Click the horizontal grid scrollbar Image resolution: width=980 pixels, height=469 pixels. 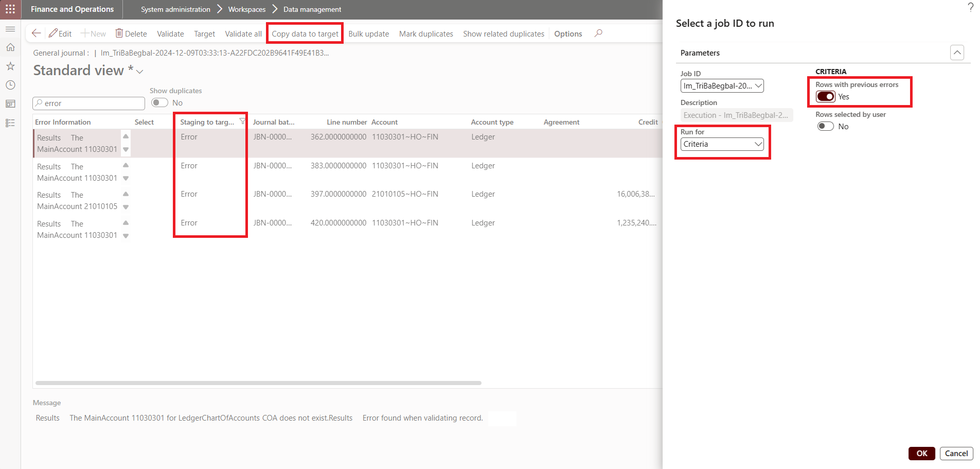coord(258,383)
